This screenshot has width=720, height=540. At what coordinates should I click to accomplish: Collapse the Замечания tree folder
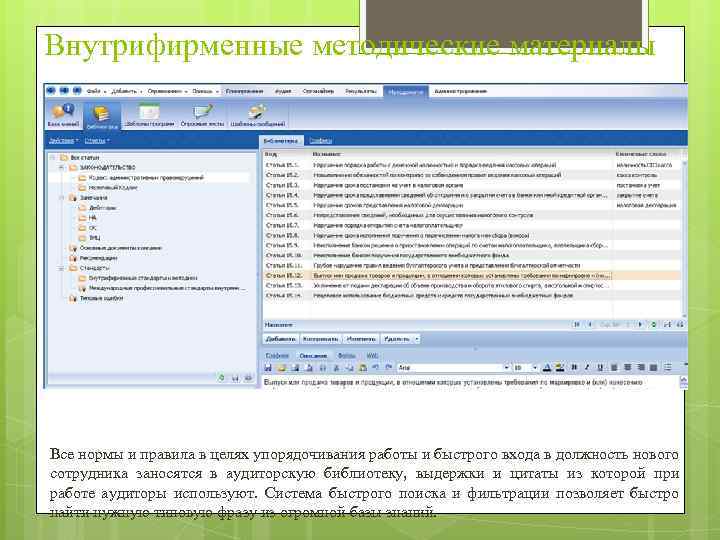pos(62,198)
